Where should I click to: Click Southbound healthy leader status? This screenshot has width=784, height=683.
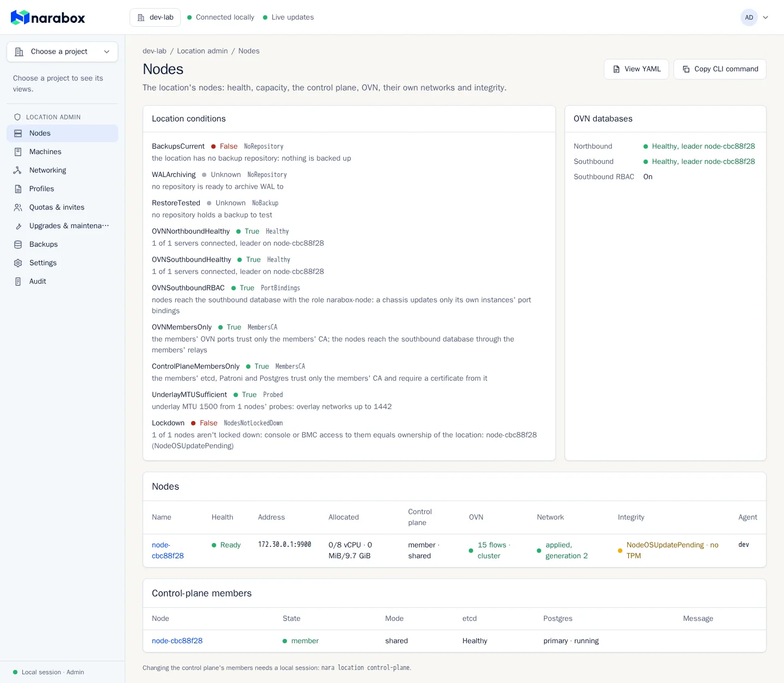click(x=699, y=162)
